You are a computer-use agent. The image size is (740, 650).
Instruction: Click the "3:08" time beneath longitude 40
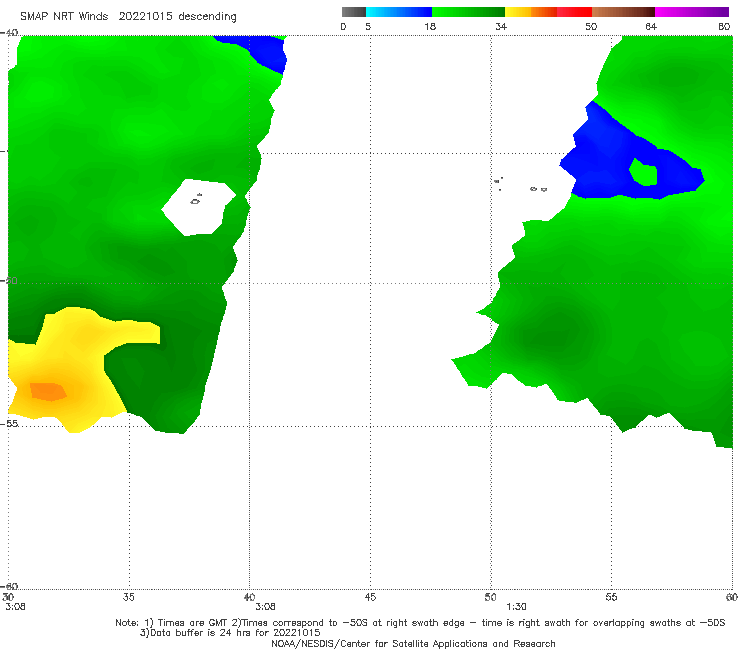coord(265,607)
